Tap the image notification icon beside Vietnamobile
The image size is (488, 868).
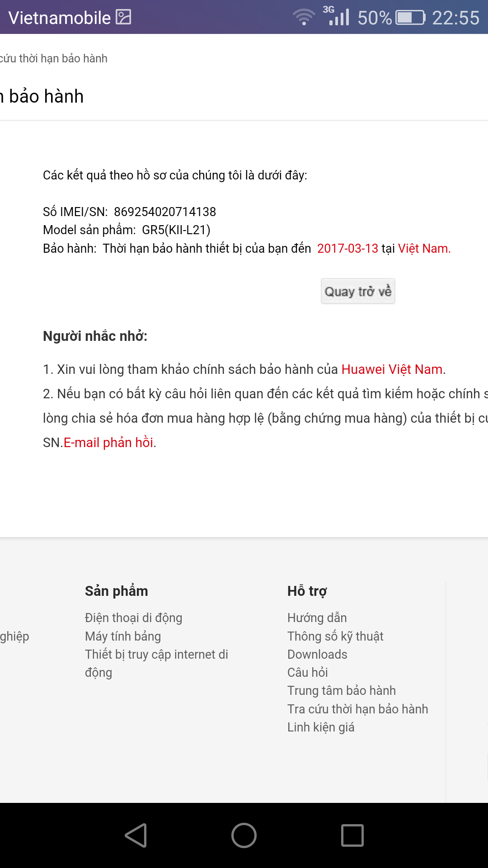pyautogui.click(x=123, y=17)
